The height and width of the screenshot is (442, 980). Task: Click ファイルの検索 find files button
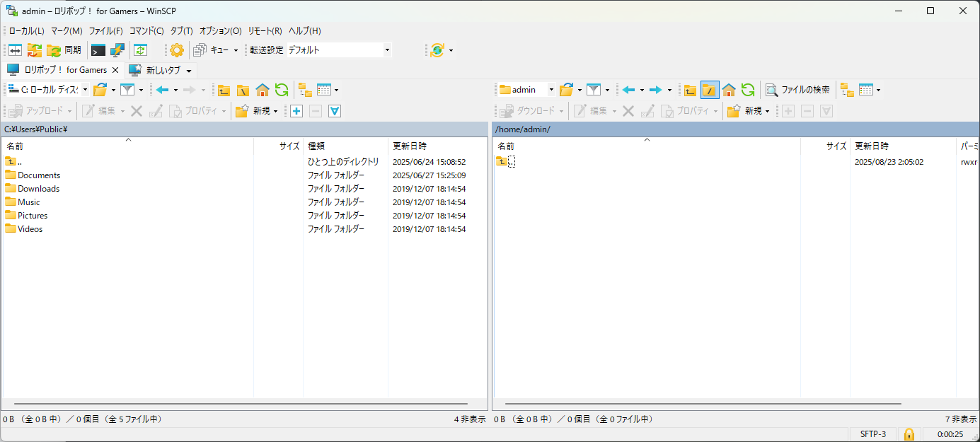pos(797,90)
